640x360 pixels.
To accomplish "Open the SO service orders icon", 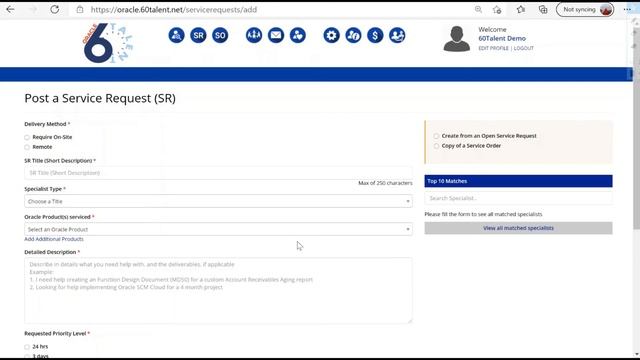I will point(220,36).
